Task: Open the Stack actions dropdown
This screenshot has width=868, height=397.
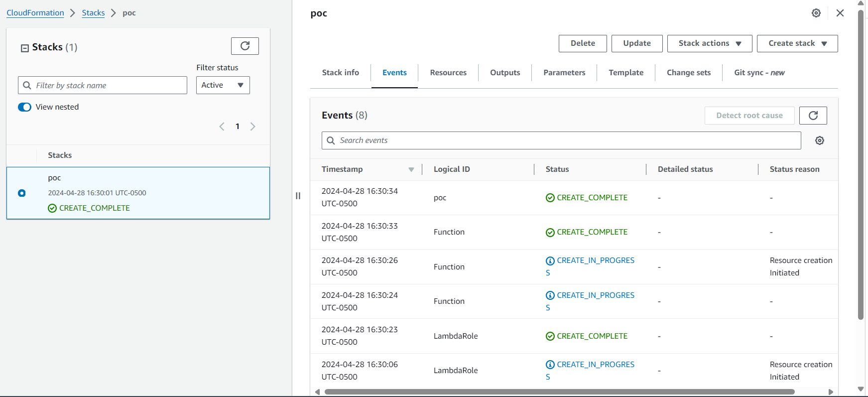Action: coord(710,43)
